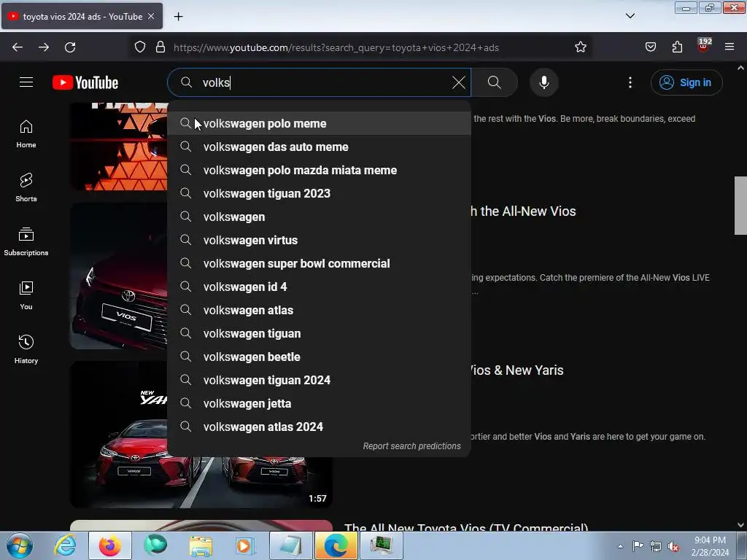The height and width of the screenshot is (560, 747).
Task: Open the clock showing 9:04 PM
Action: coord(710,546)
